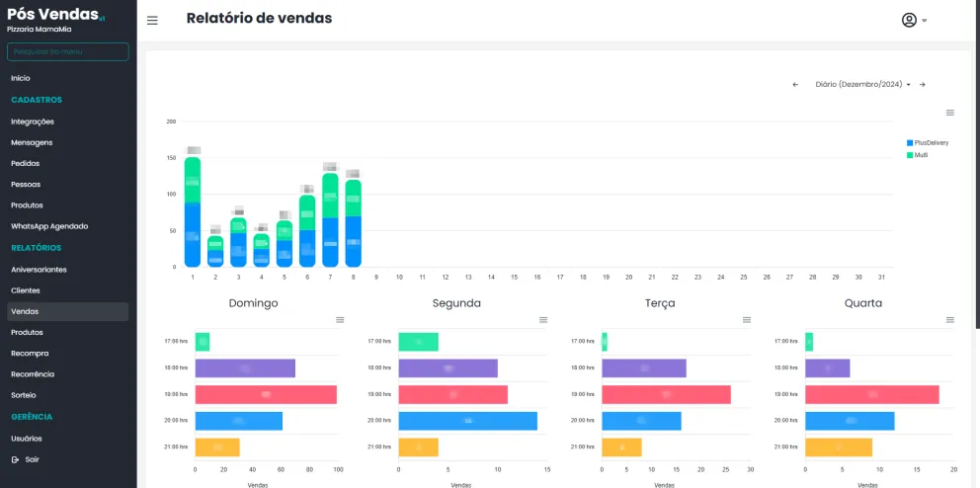Open the Recorrência report
This screenshot has width=980, height=488.
click(x=33, y=374)
